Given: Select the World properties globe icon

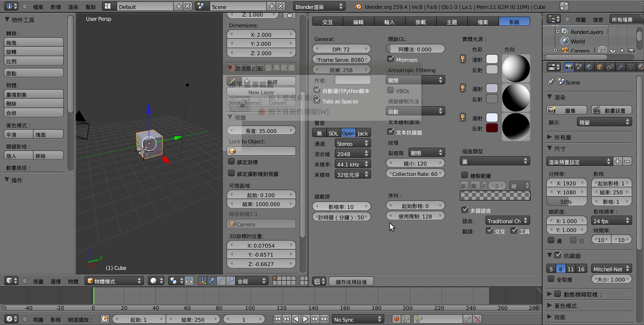Looking at the screenshot, I should [x=589, y=67].
